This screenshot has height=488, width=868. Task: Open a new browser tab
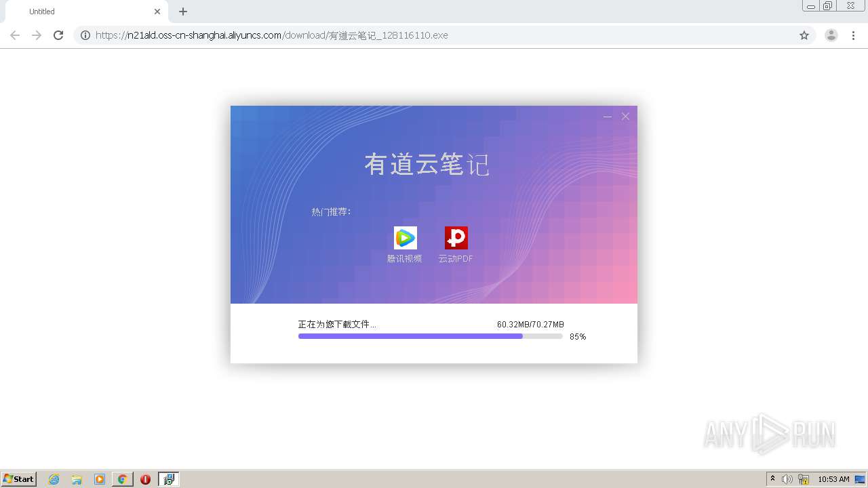point(183,12)
